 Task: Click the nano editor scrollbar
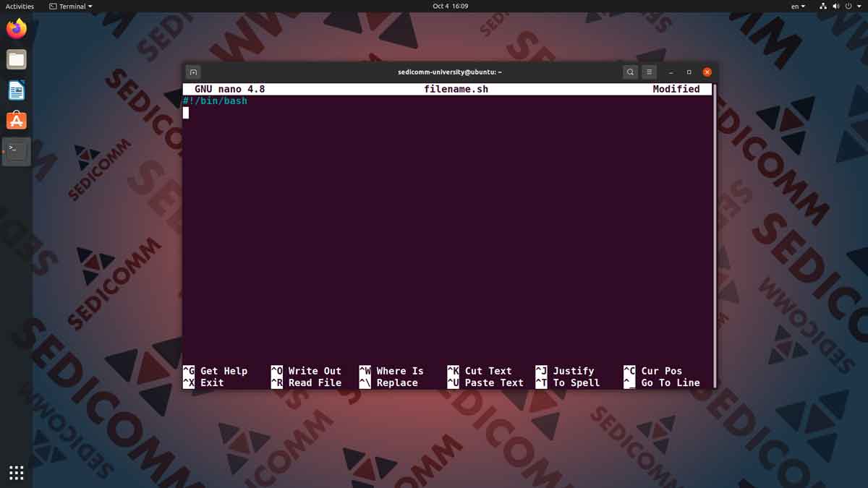pyautogui.click(x=711, y=217)
